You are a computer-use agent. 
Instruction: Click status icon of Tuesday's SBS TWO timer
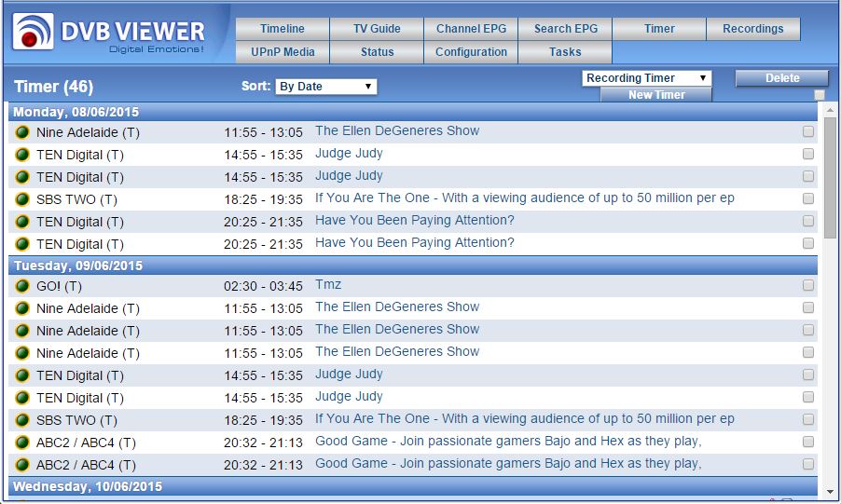click(22, 420)
